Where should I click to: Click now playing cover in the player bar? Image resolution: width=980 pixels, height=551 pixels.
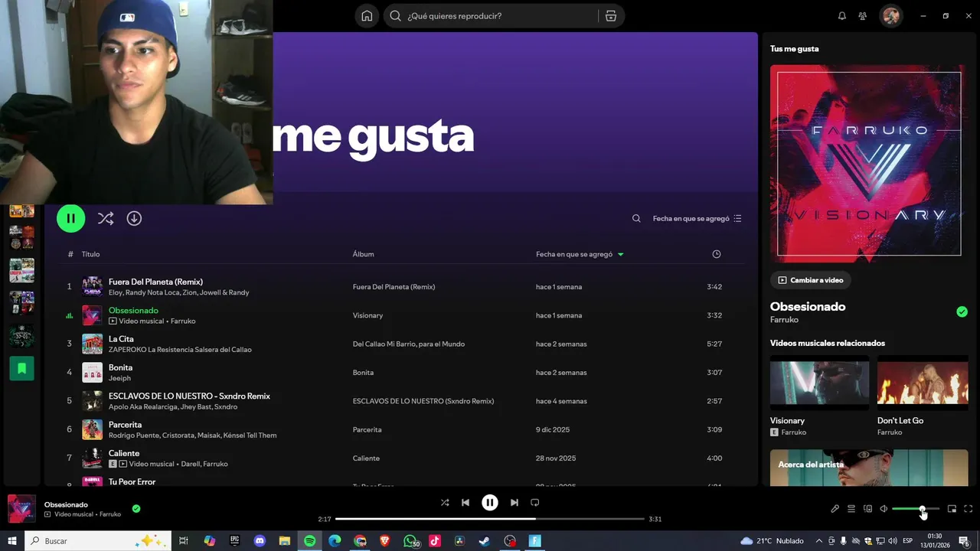click(21, 509)
